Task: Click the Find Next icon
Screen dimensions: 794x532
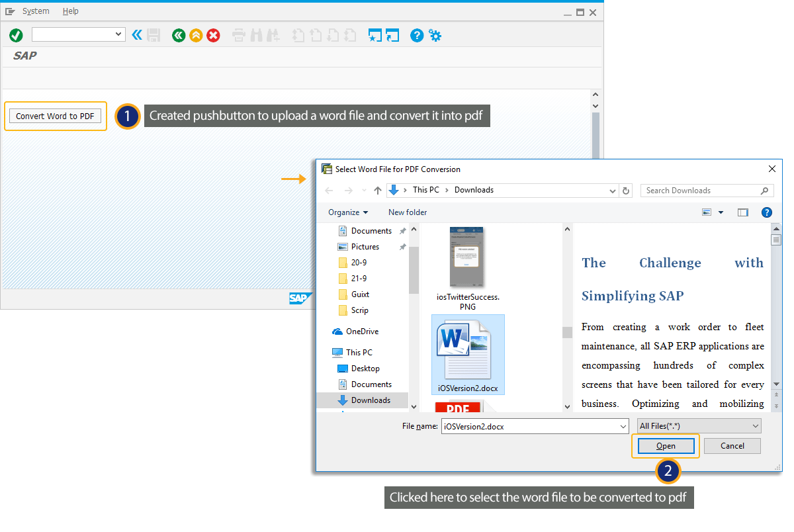Action: pyautogui.click(x=274, y=35)
